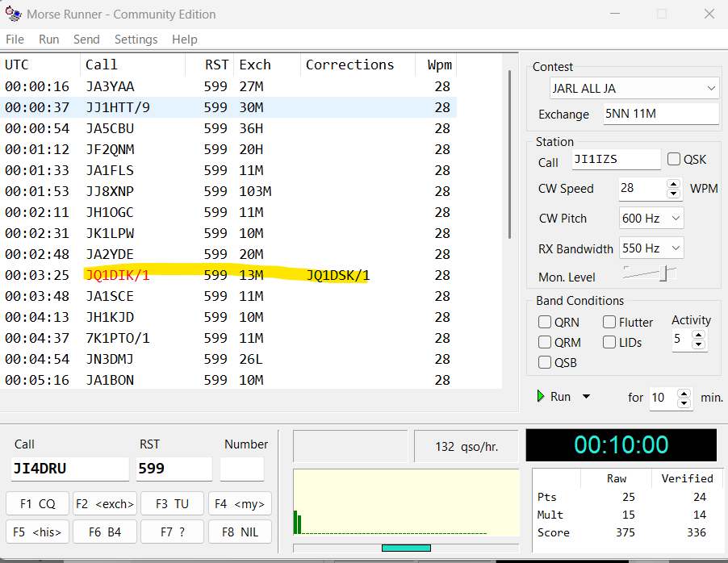Open the Settings menu
Screen dimensions: 728x563
point(136,40)
